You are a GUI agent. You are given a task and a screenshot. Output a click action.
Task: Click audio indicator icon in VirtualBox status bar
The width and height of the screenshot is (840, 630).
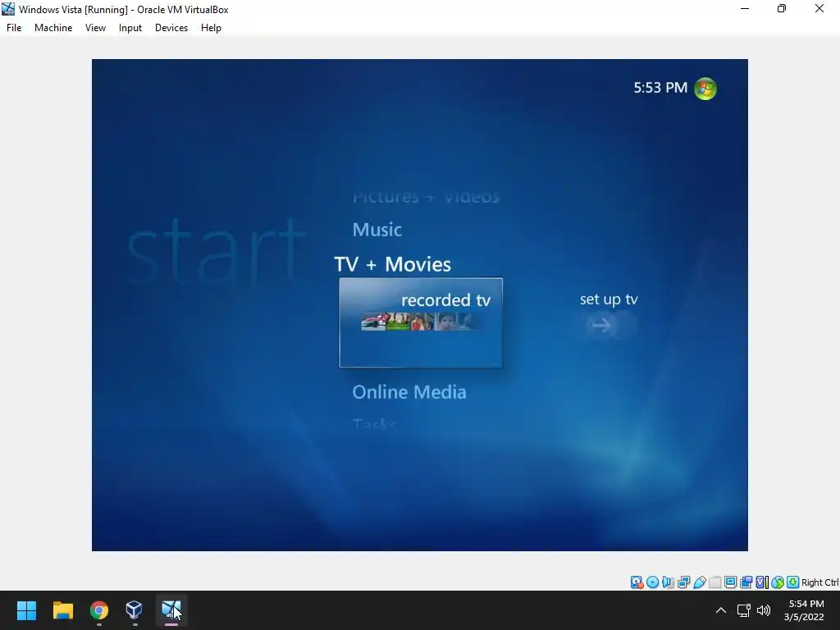pos(668,582)
